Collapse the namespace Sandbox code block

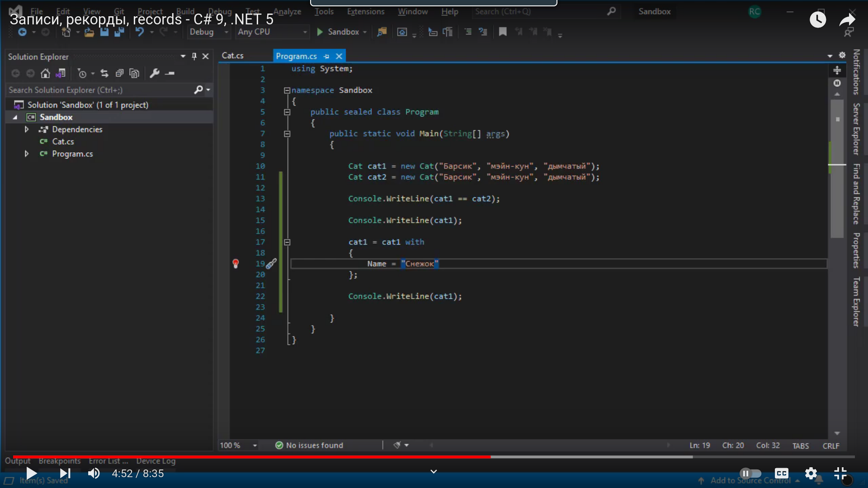click(x=287, y=90)
